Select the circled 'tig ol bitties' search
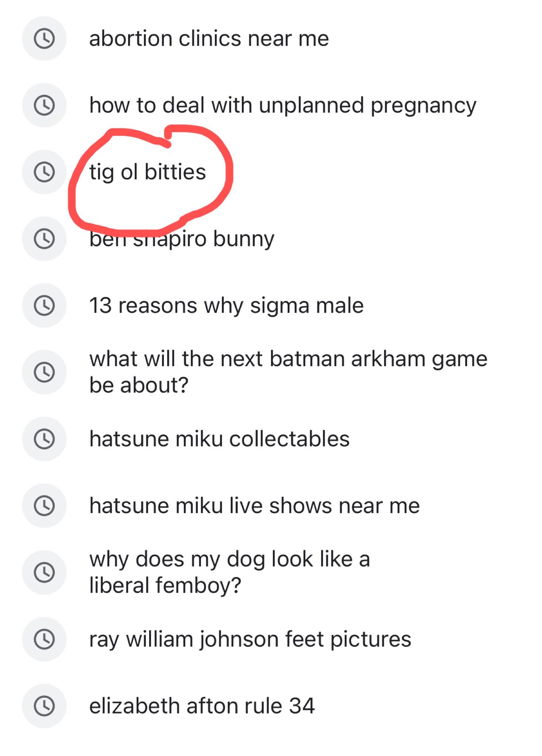The width and height of the screenshot is (542, 756). [148, 172]
